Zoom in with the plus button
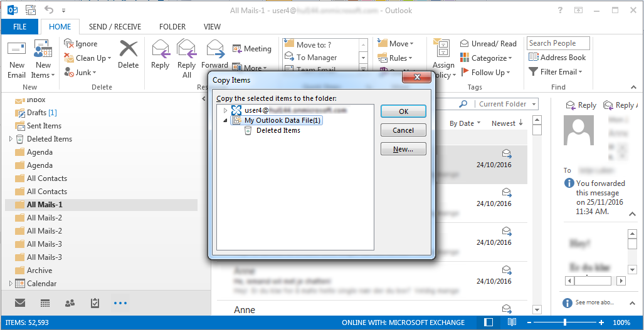This screenshot has height=330, width=644. pos(601,322)
